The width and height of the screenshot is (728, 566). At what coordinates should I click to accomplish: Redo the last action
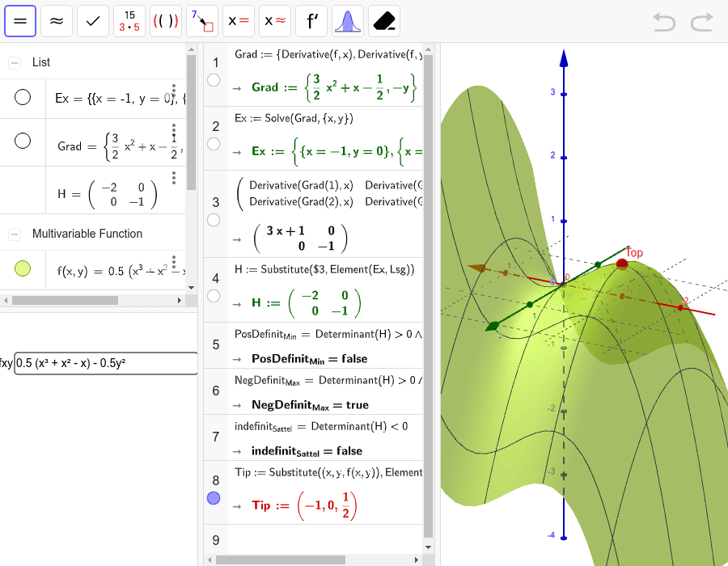click(x=701, y=22)
